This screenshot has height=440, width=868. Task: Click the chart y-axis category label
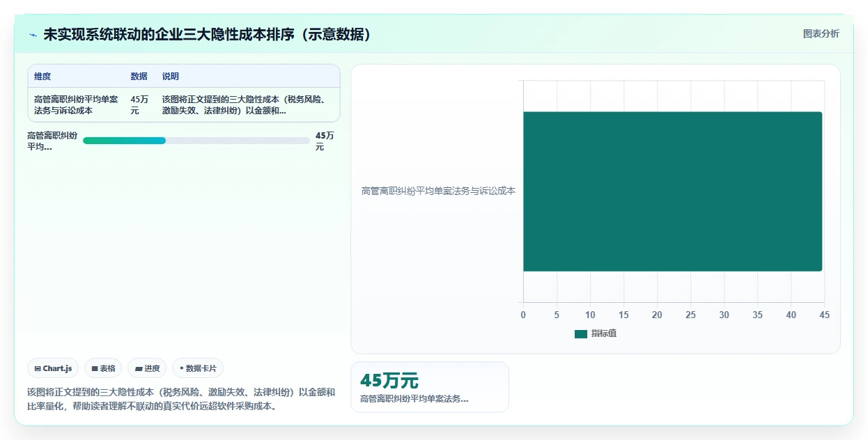(438, 191)
